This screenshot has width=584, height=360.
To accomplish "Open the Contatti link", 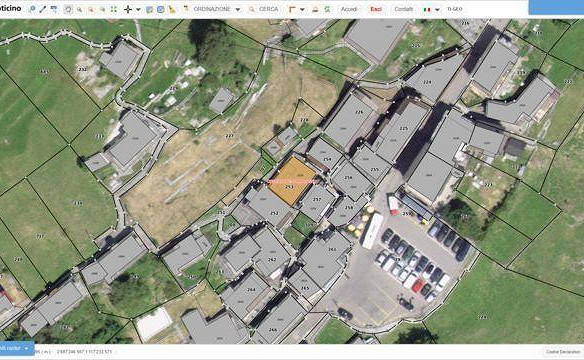I will pyautogui.click(x=403, y=9).
